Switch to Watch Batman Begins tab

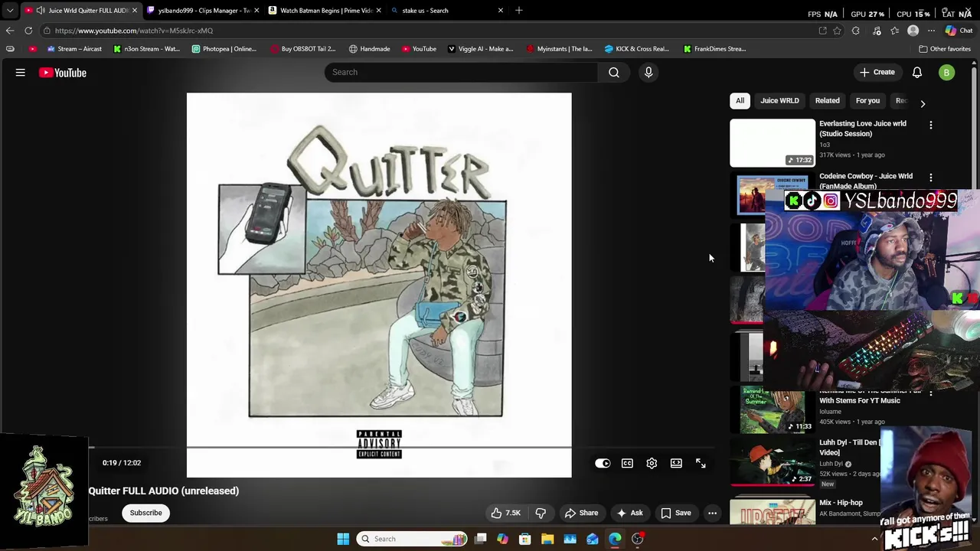click(x=325, y=11)
